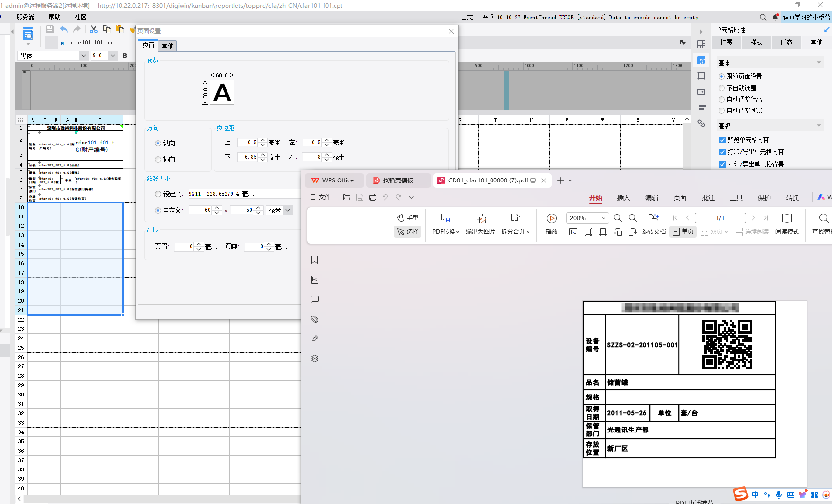
Task: Click actual size 1:1 icon in WPS
Action: (x=573, y=232)
